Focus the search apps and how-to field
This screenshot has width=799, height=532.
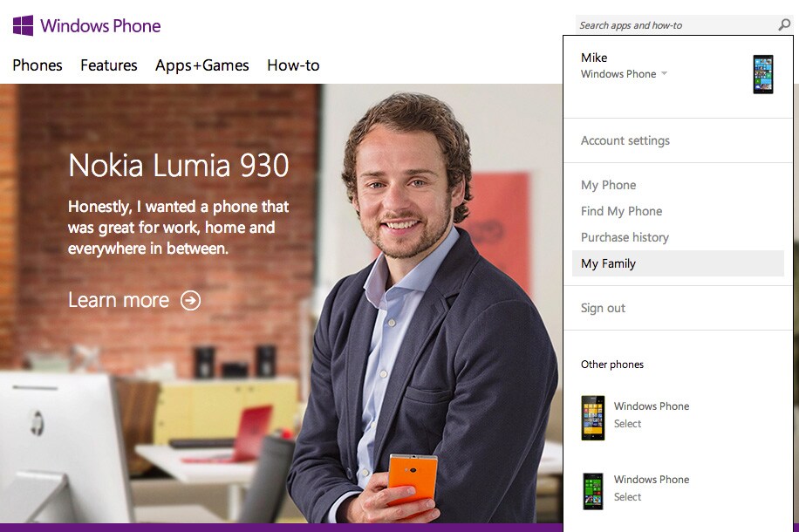677,25
